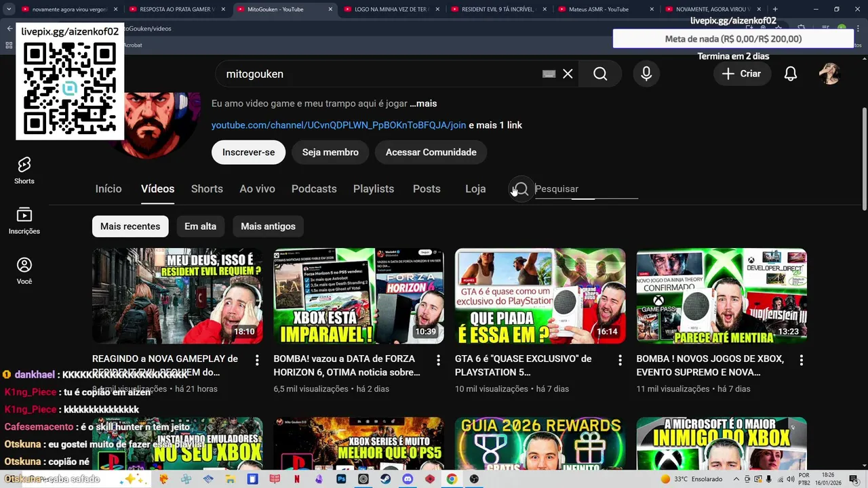Select the Vídeos channel tab
This screenshot has width=868, height=488.
(157, 189)
